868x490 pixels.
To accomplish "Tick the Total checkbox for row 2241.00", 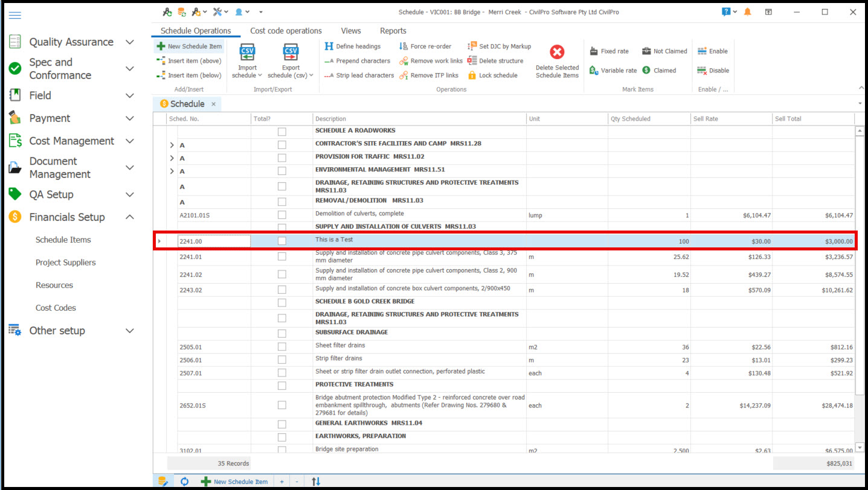I will point(281,241).
